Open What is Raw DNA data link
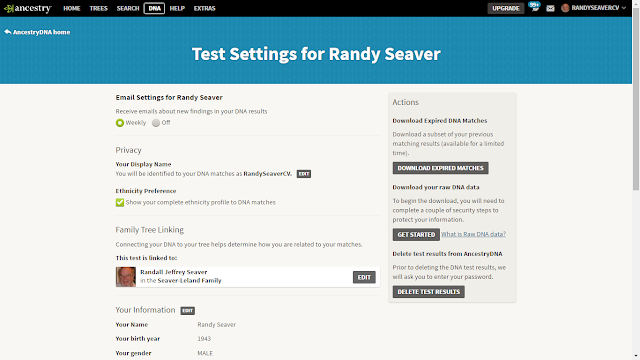The image size is (640, 360). [x=473, y=234]
